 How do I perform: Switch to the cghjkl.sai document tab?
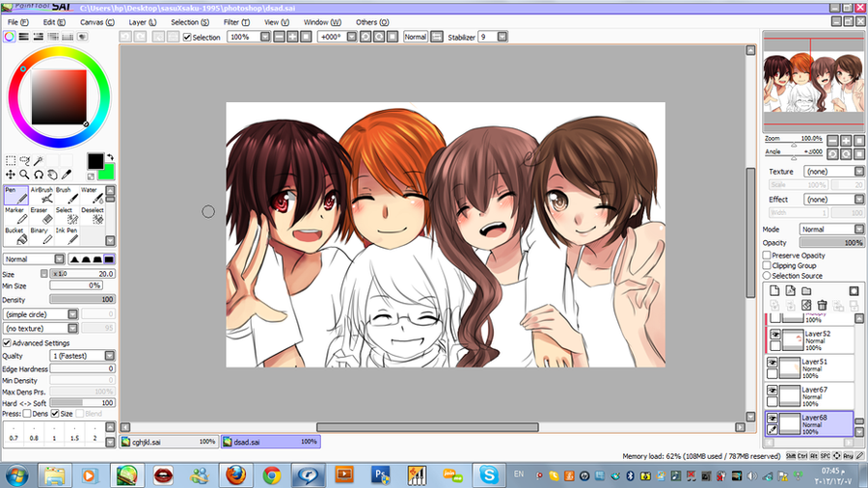pos(170,442)
